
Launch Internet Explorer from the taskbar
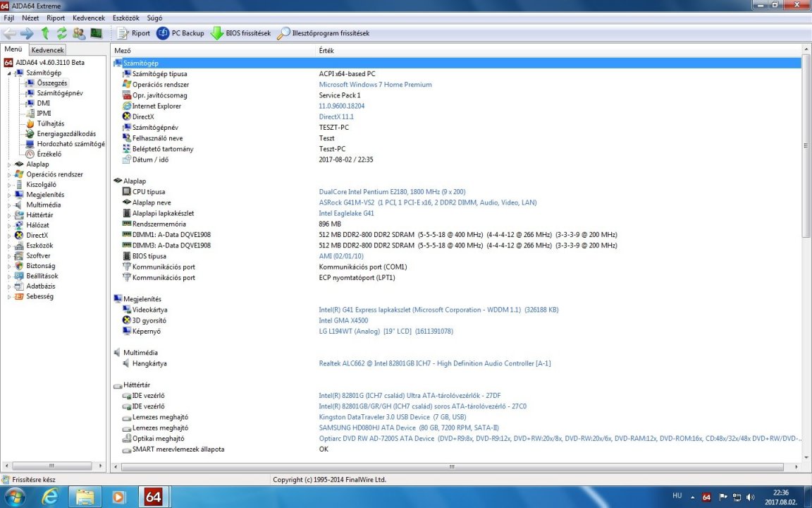(x=50, y=497)
